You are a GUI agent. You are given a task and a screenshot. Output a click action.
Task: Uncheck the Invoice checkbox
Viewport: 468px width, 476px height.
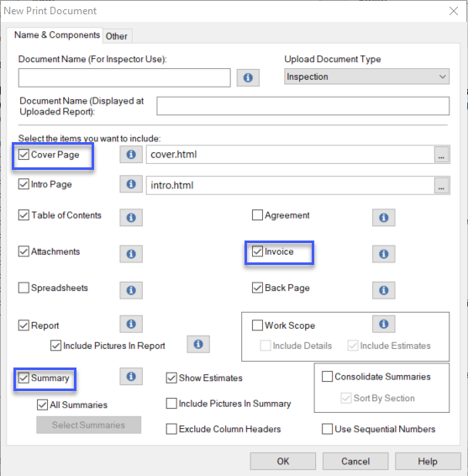[257, 251]
